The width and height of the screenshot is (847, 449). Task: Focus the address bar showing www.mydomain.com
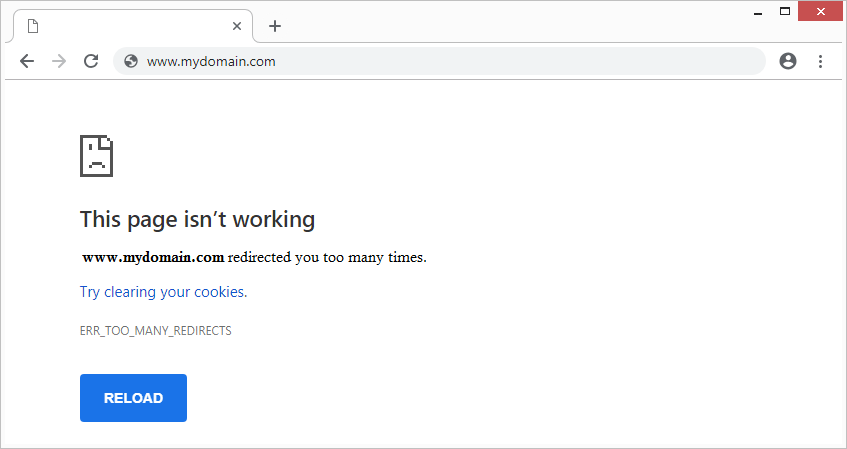(x=440, y=61)
